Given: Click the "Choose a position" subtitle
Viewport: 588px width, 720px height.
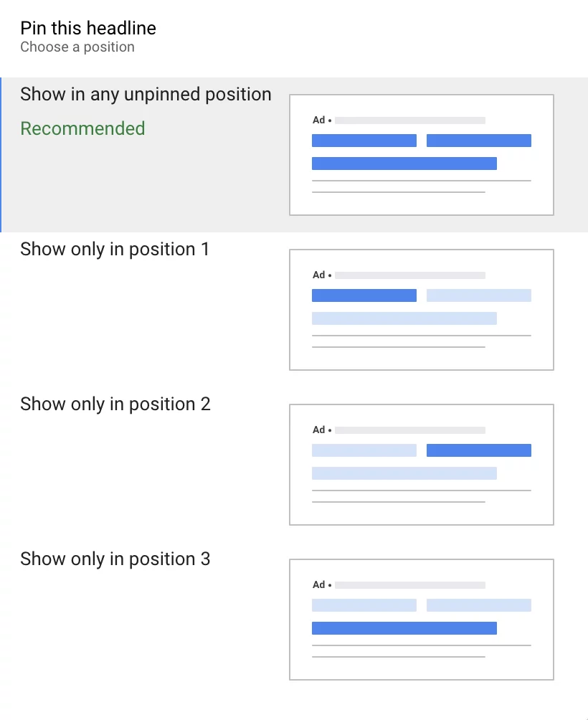Looking at the screenshot, I should tap(77, 47).
